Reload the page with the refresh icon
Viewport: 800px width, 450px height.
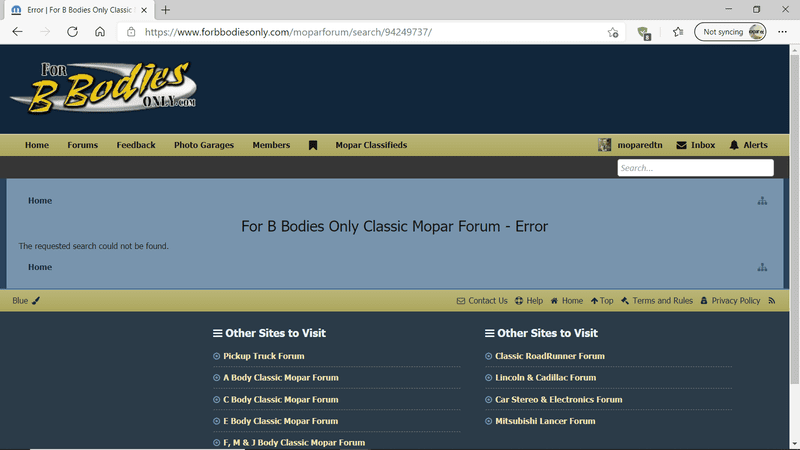(72, 32)
